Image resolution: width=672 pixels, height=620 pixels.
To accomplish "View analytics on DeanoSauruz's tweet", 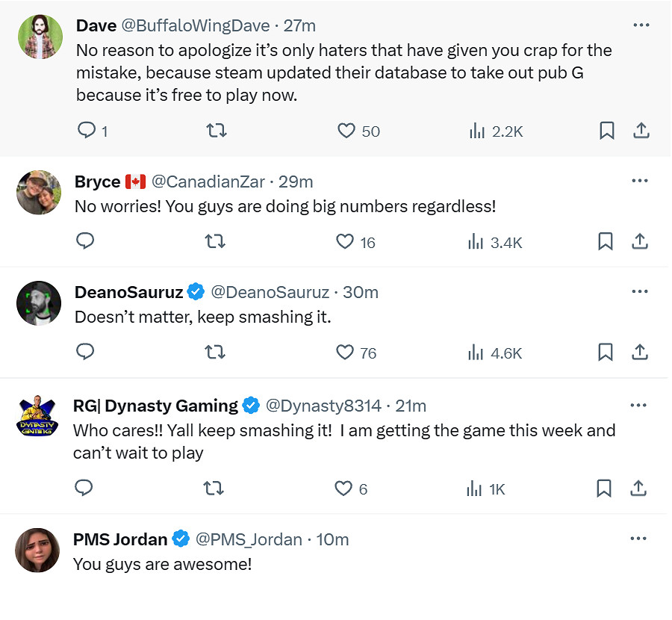I will [476, 353].
